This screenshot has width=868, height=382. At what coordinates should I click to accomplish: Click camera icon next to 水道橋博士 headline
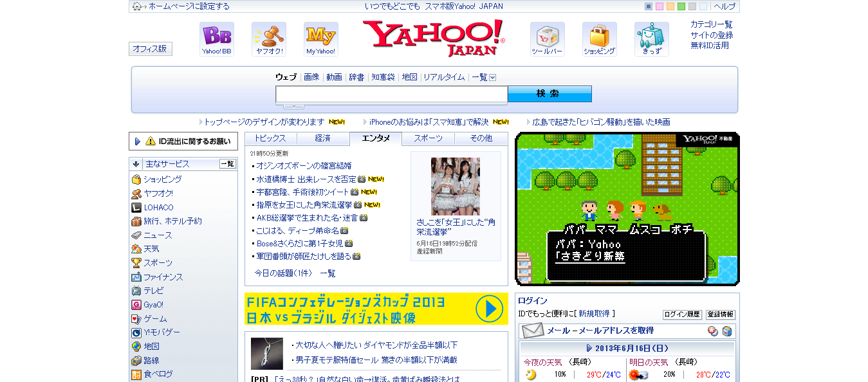(362, 179)
